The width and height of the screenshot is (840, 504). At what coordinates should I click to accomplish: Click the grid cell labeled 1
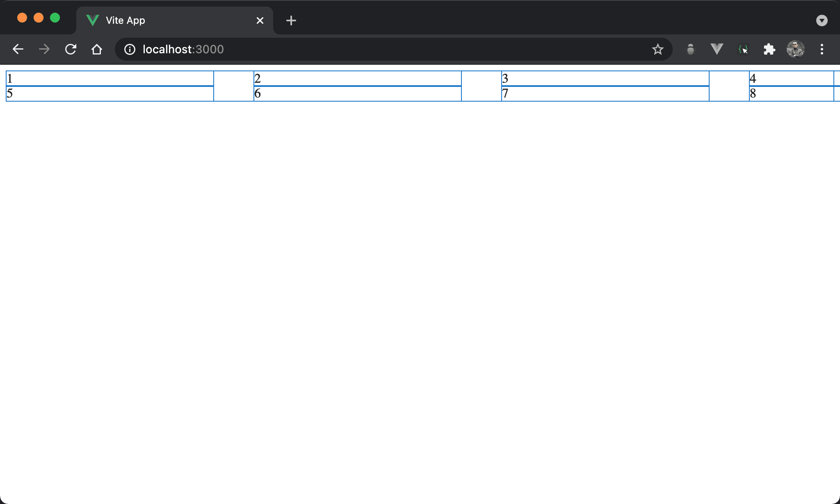(x=110, y=78)
